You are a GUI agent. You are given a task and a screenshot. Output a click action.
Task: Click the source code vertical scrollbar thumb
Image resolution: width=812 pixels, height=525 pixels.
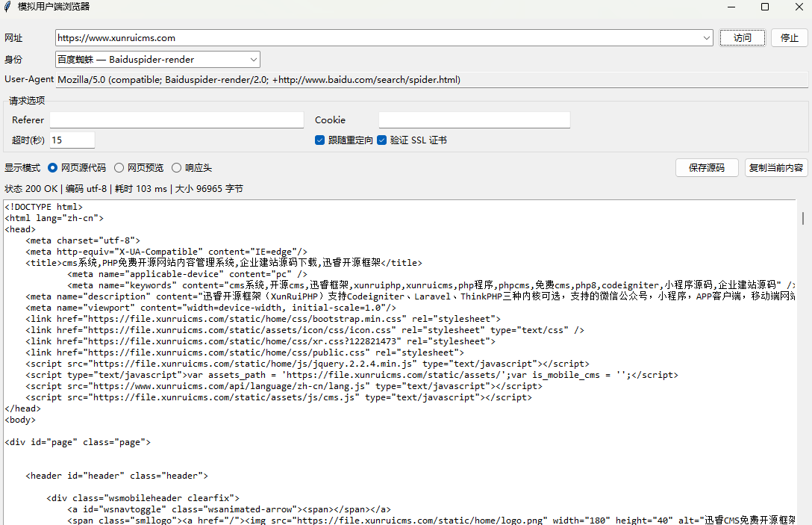[803, 218]
